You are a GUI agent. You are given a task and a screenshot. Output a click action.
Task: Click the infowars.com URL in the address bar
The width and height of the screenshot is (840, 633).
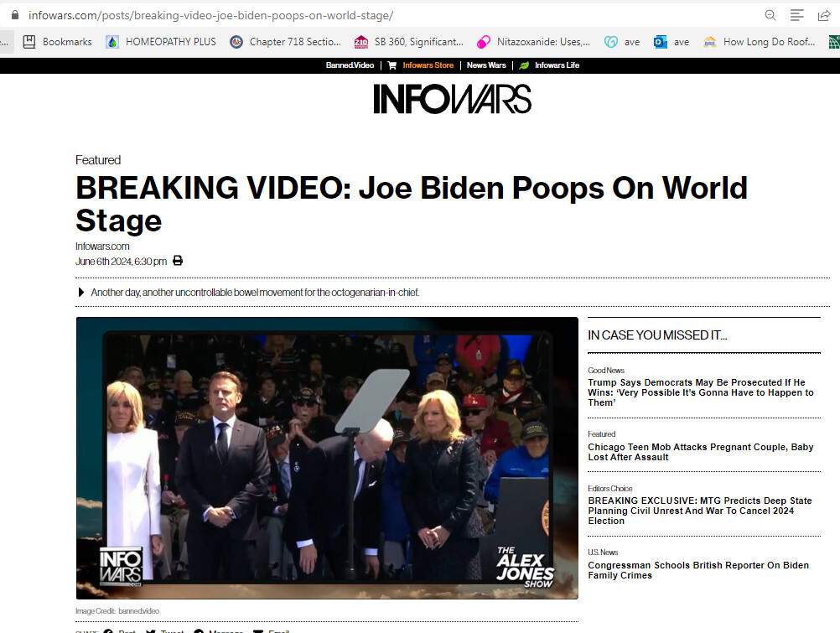[x=210, y=15]
